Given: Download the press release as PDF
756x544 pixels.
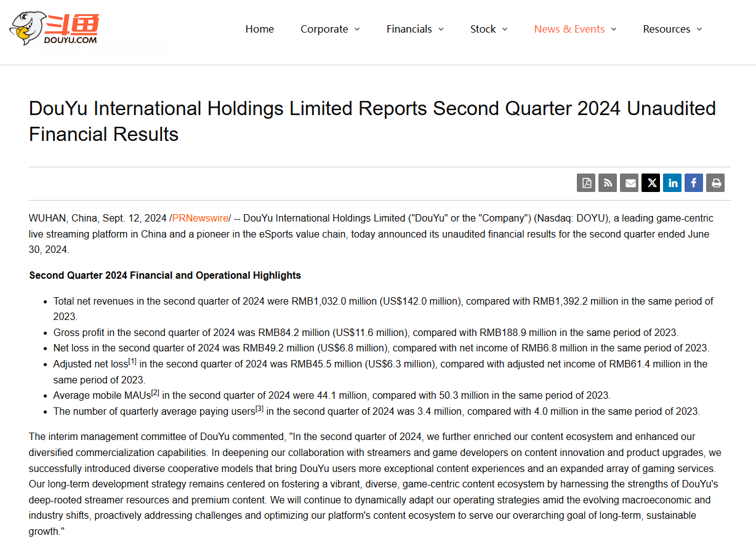Looking at the screenshot, I should (x=586, y=183).
